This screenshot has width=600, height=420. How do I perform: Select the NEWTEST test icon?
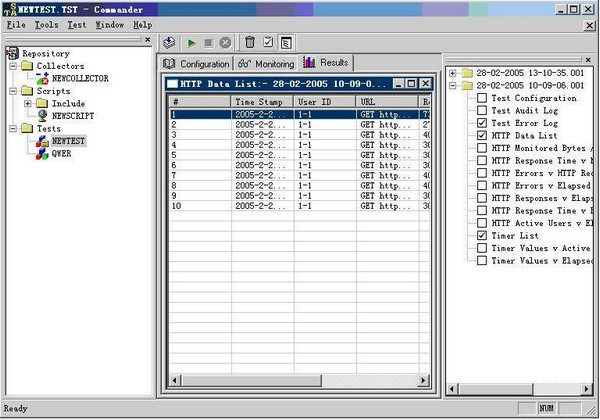point(42,141)
